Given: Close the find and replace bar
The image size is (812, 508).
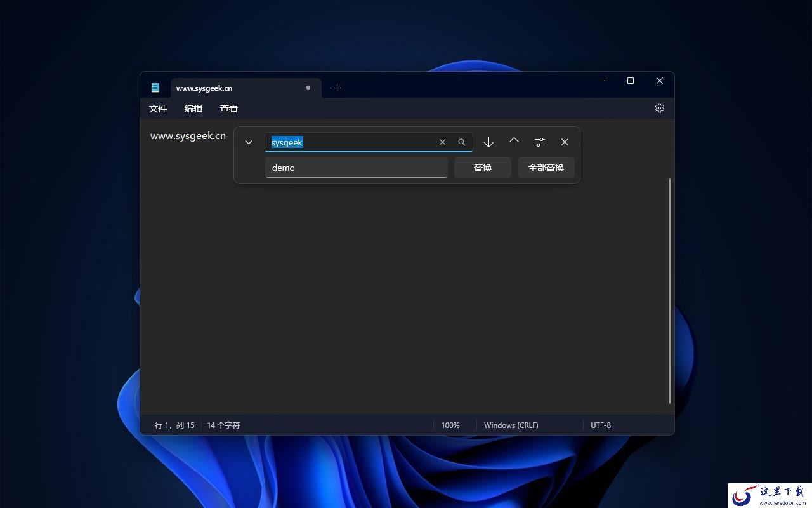Looking at the screenshot, I should click(x=565, y=142).
